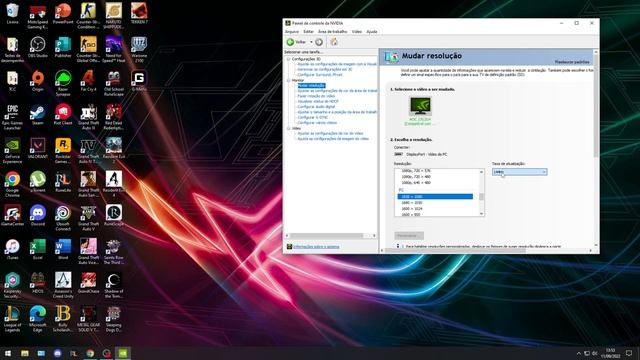
Task: Open the Recycle Bin desktop icon
Action: pyautogui.click(x=12, y=14)
